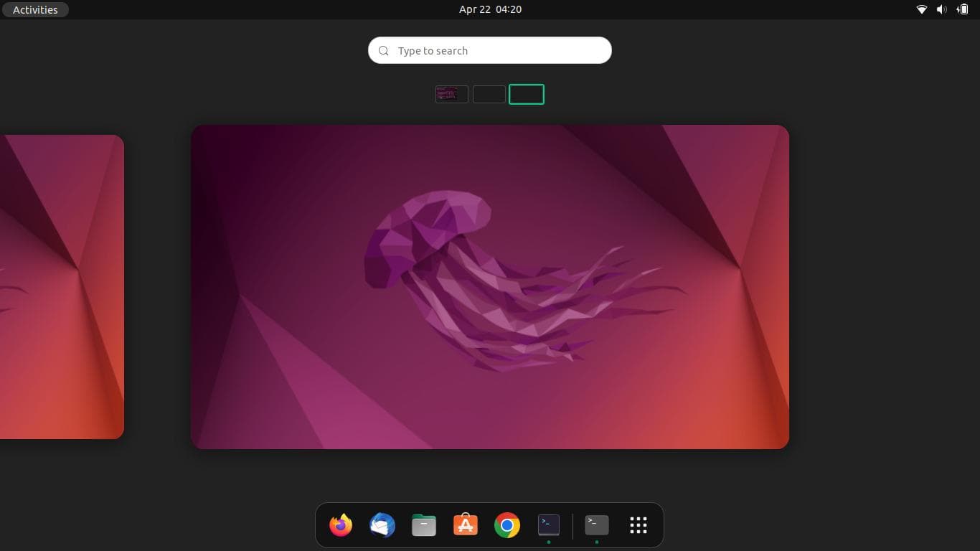Screen dimensions: 980x551
Task: Open the gray terminal icon right of dock separator
Action: (x=597, y=525)
